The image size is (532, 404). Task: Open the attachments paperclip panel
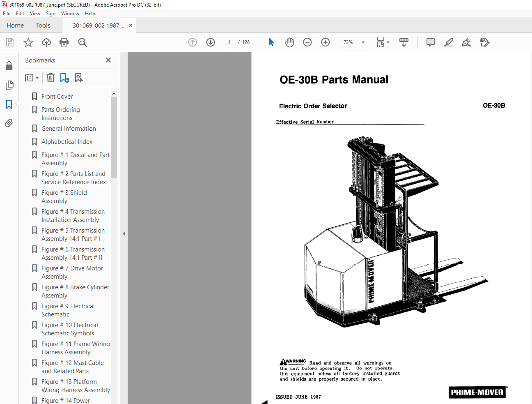[x=9, y=123]
